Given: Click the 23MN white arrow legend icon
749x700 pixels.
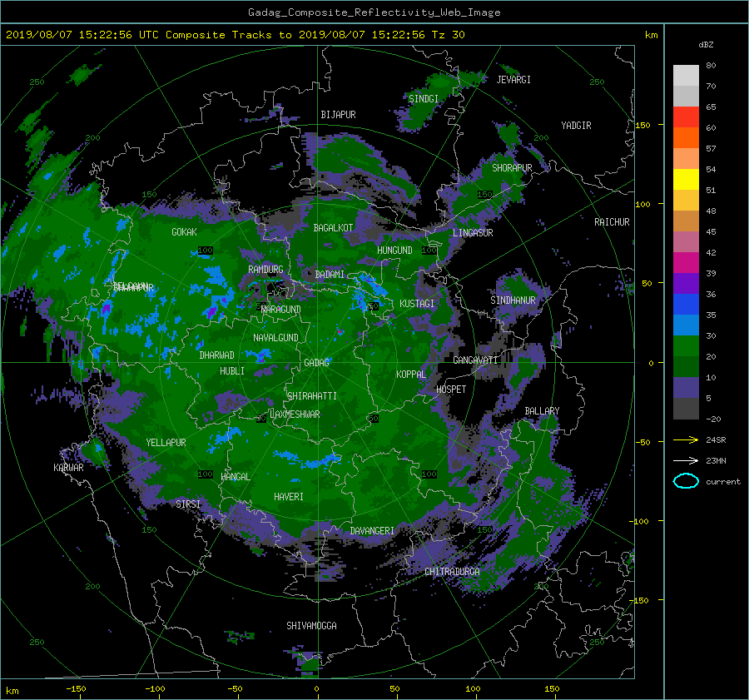Looking at the screenshot, I should pyautogui.click(x=686, y=460).
